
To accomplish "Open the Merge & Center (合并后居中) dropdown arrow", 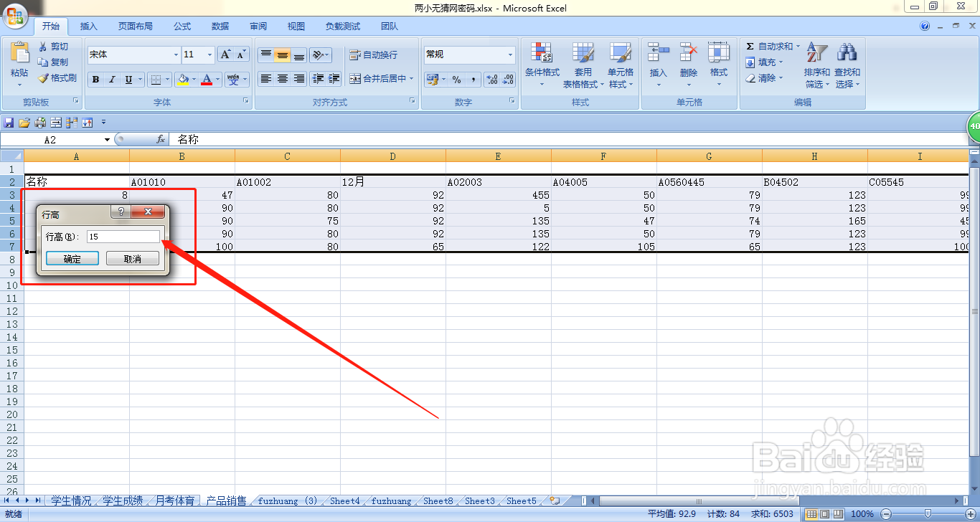I will click(x=412, y=79).
